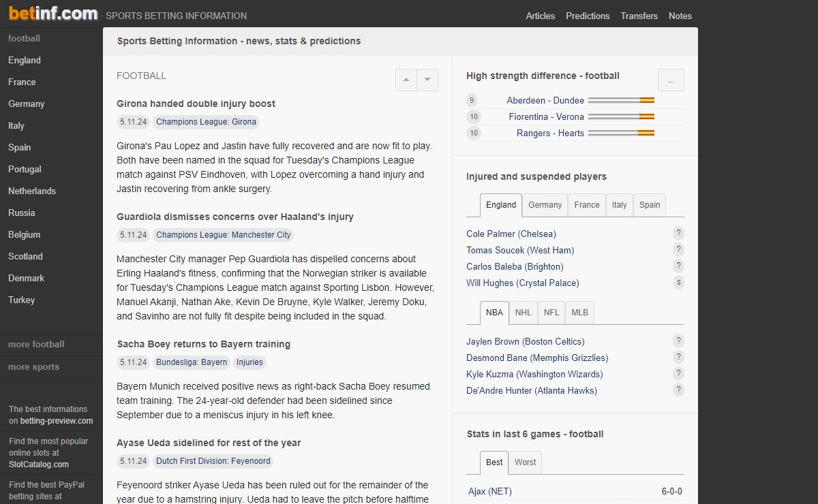
Task: Click the 'Dutch First Division: Feyenoord' tag
Action: coord(213,461)
